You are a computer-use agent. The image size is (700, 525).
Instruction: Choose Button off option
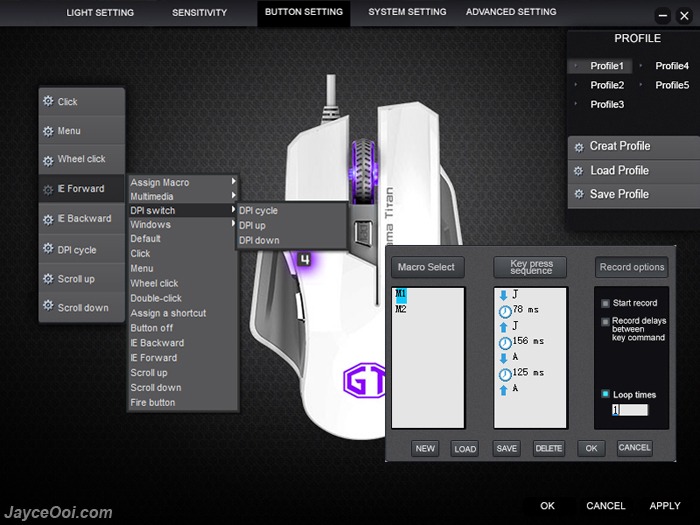click(183, 328)
